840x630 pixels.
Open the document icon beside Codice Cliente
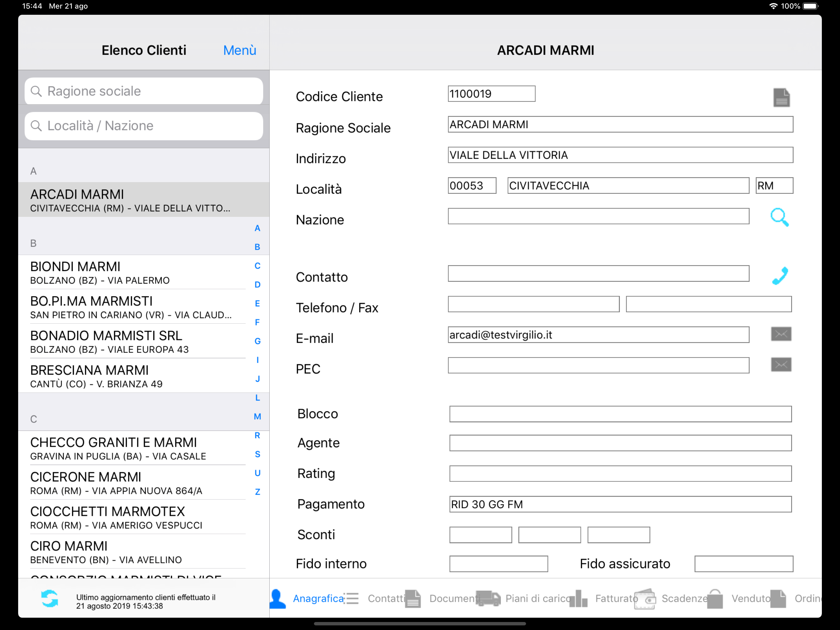tap(781, 98)
